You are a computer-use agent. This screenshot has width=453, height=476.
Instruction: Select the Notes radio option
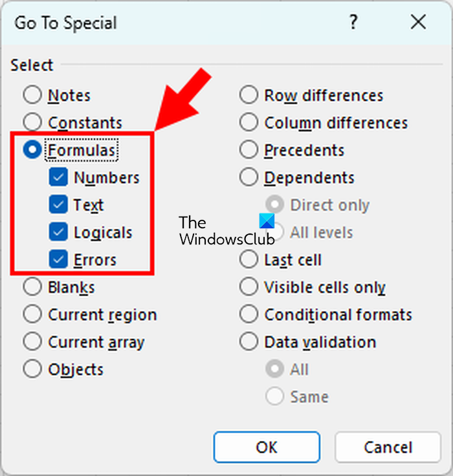(32, 96)
